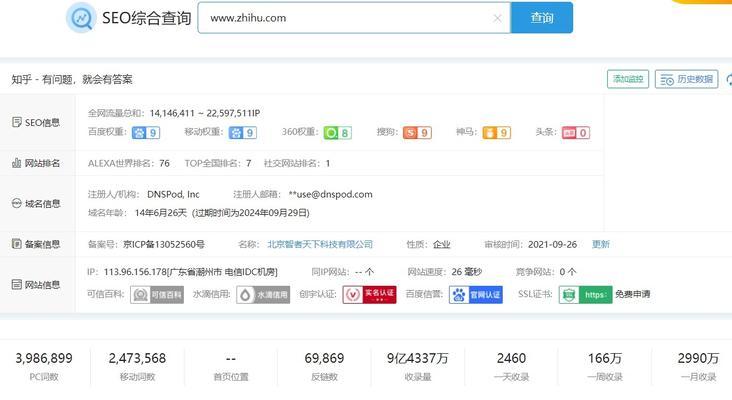Click 社交网站排名 value 1

tap(328, 163)
